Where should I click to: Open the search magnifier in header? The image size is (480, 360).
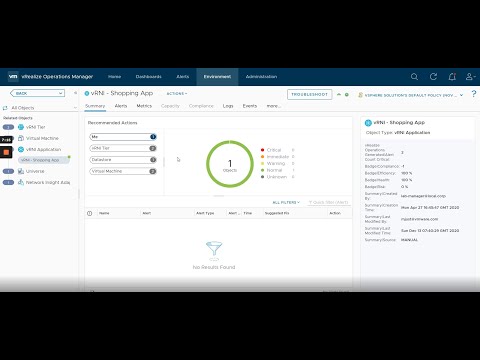tap(414, 77)
